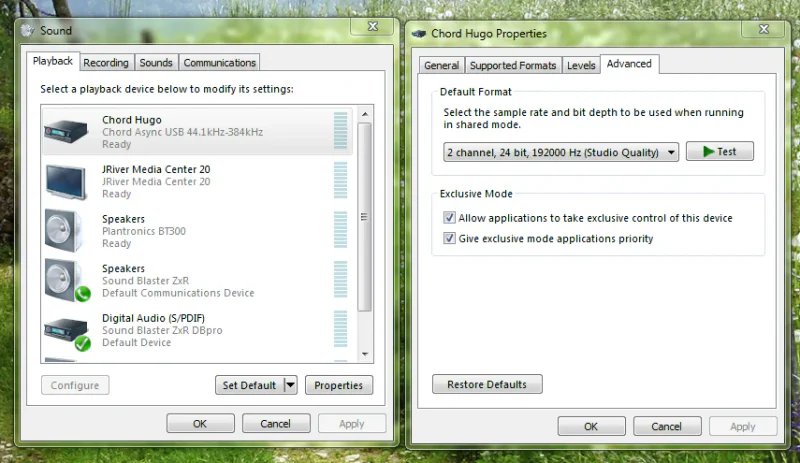Click the JRiver Media Center level meter
Screen dimensions: 800x463
pos(340,180)
